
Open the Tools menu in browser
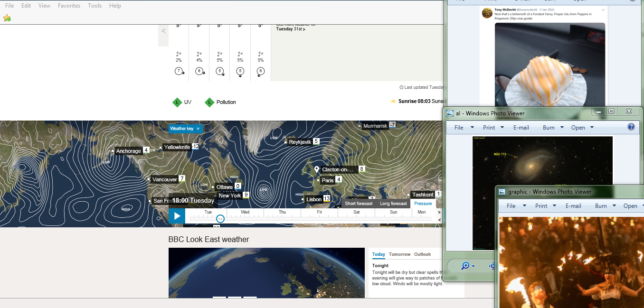pos(95,6)
